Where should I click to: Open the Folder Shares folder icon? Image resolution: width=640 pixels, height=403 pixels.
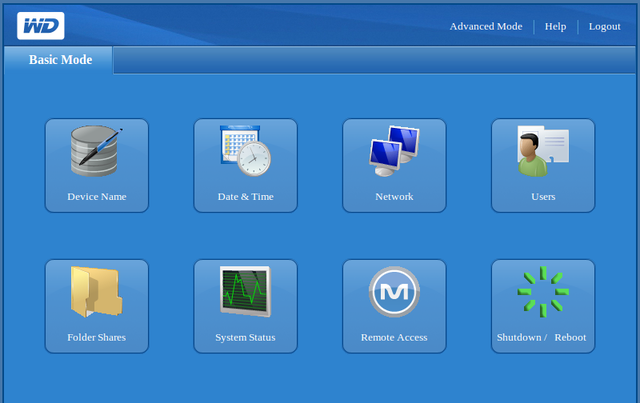[96, 292]
